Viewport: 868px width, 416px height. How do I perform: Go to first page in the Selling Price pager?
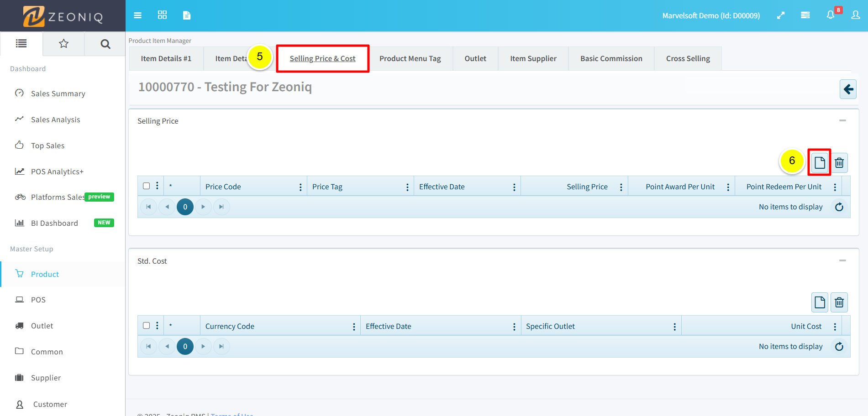point(148,207)
